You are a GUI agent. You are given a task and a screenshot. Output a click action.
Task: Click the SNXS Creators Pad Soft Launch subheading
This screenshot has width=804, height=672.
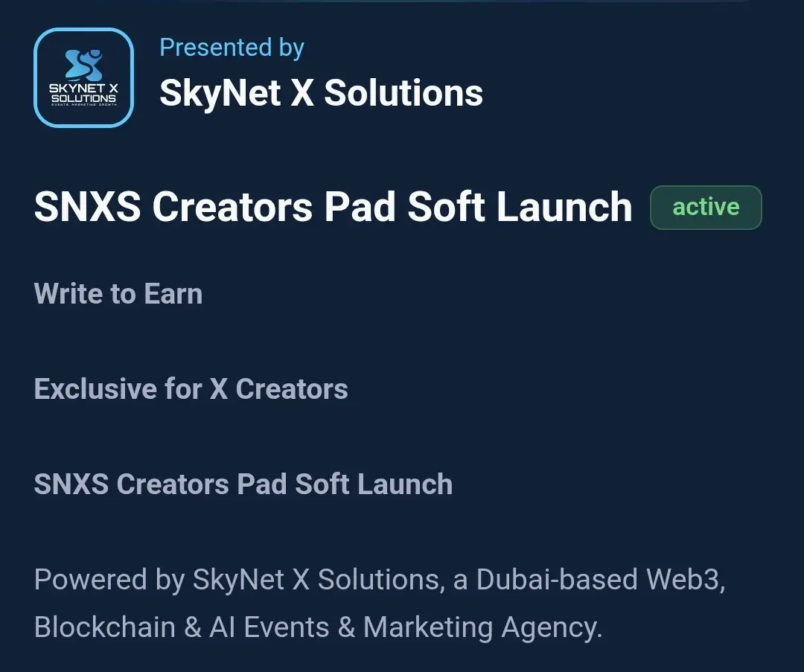tap(243, 484)
